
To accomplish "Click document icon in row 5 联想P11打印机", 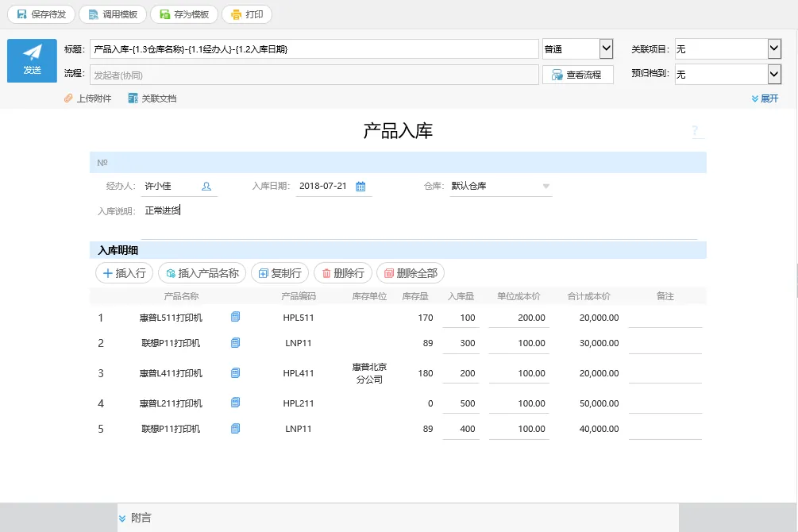I will [235, 429].
